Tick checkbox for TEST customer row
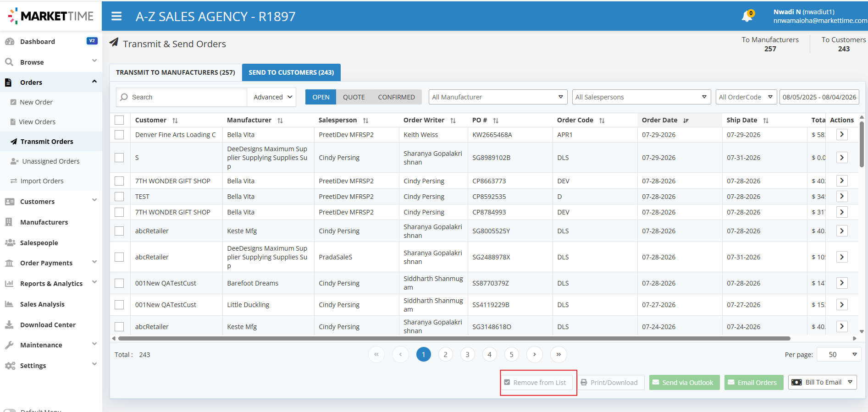Image resolution: width=868 pixels, height=412 pixels. (119, 197)
